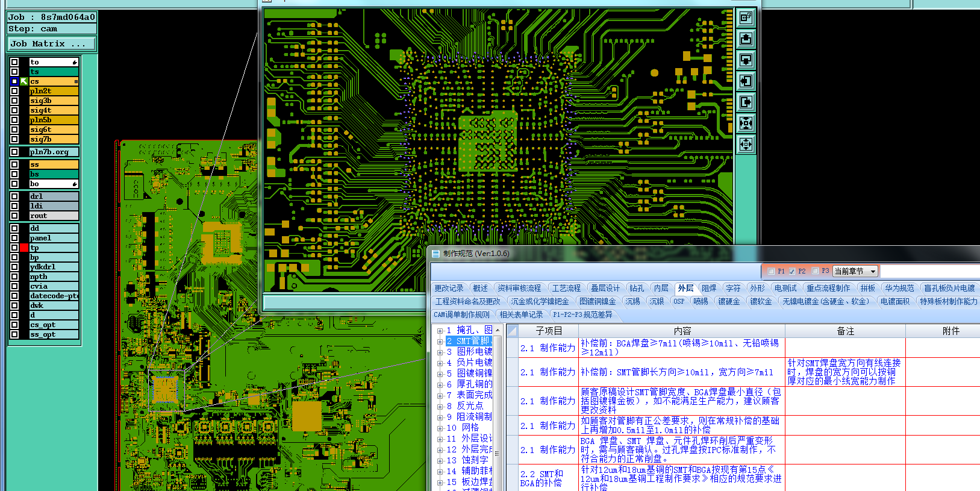Uncheck the P2 checkbox
The image size is (980, 491).
[792, 271]
